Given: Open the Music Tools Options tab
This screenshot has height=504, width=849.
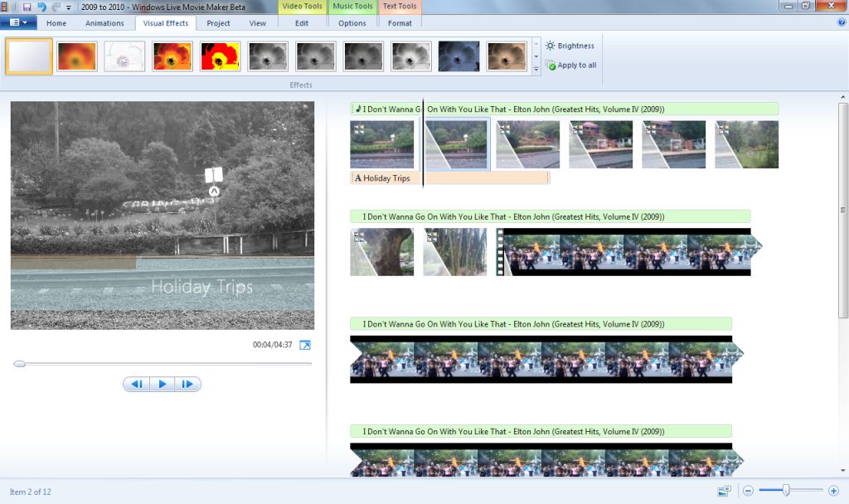Looking at the screenshot, I should [x=352, y=23].
